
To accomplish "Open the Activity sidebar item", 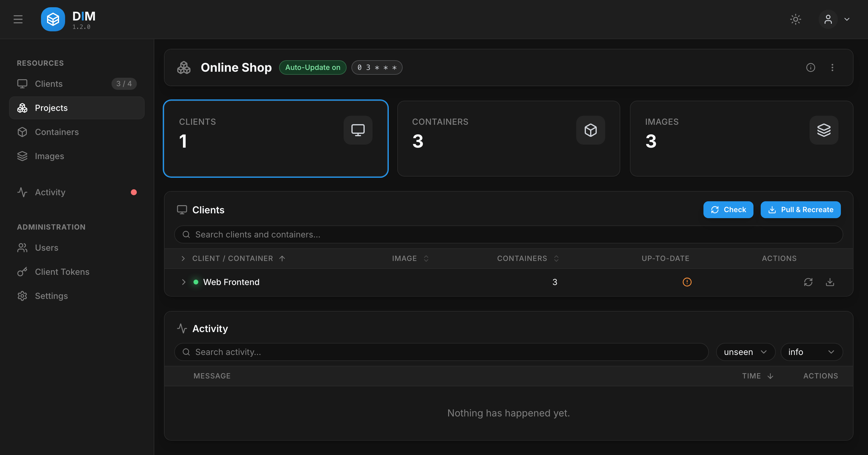I will point(77,192).
